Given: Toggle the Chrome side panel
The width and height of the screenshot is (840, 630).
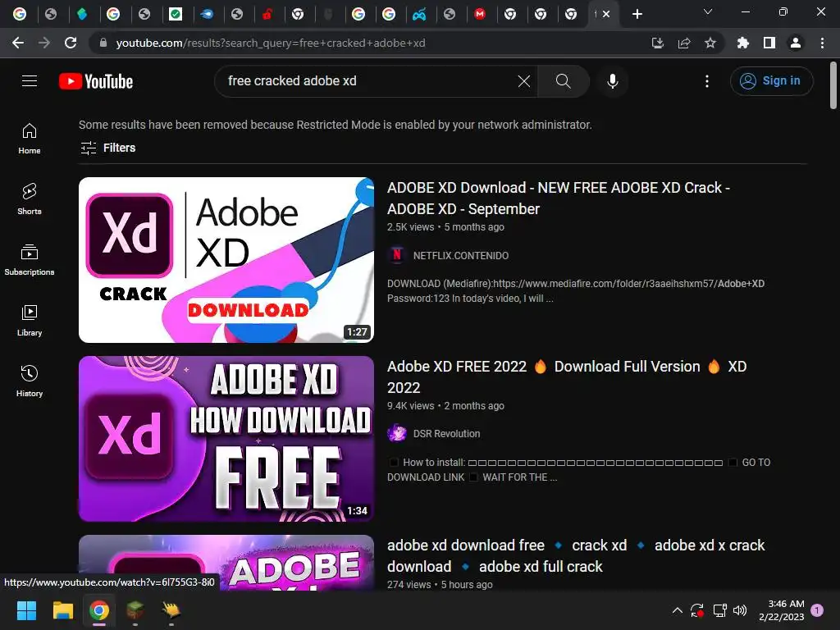Looking at the screenshot, I should pyautogui.click(x=769, y=43).
